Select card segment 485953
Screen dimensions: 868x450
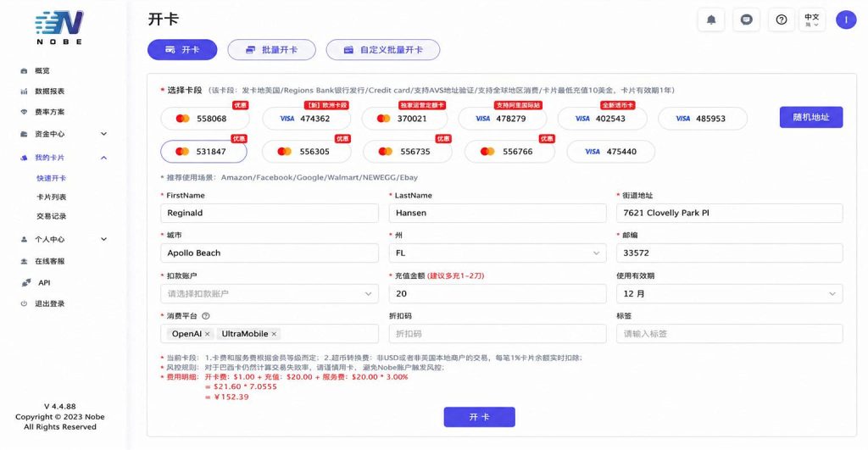703,119
